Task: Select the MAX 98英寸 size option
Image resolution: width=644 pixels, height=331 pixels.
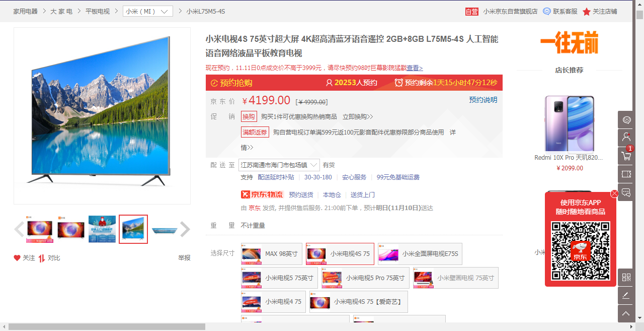Action: pos(272,254)
